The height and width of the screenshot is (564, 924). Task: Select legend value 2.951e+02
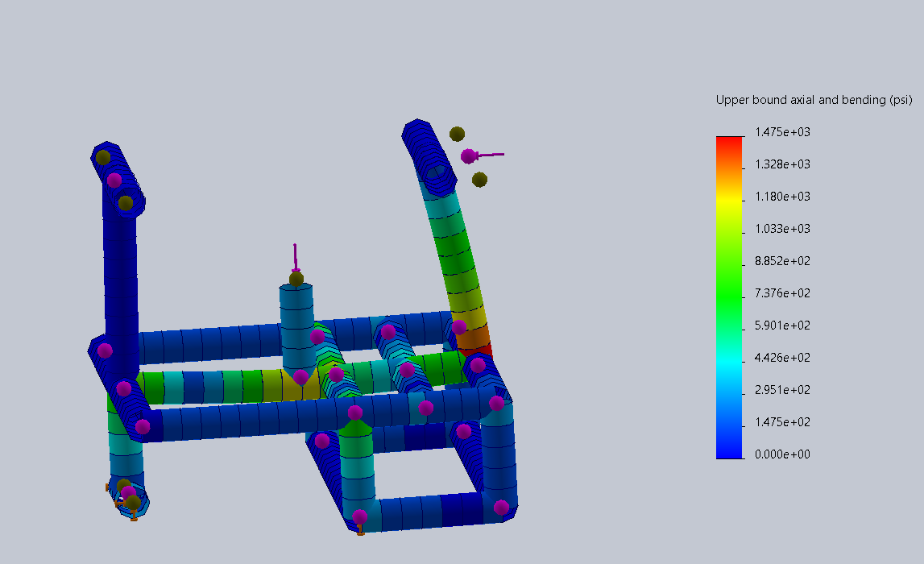782,389
